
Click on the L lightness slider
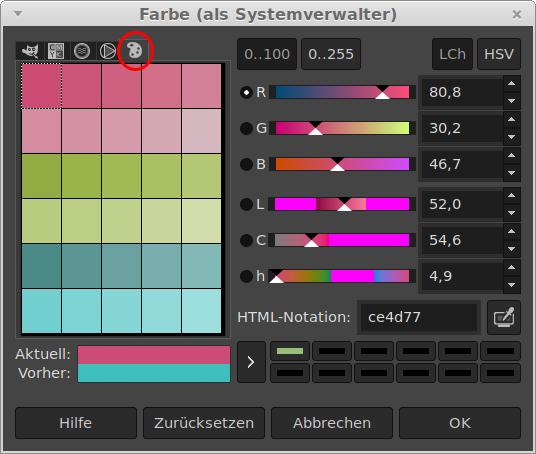(342, 204)
